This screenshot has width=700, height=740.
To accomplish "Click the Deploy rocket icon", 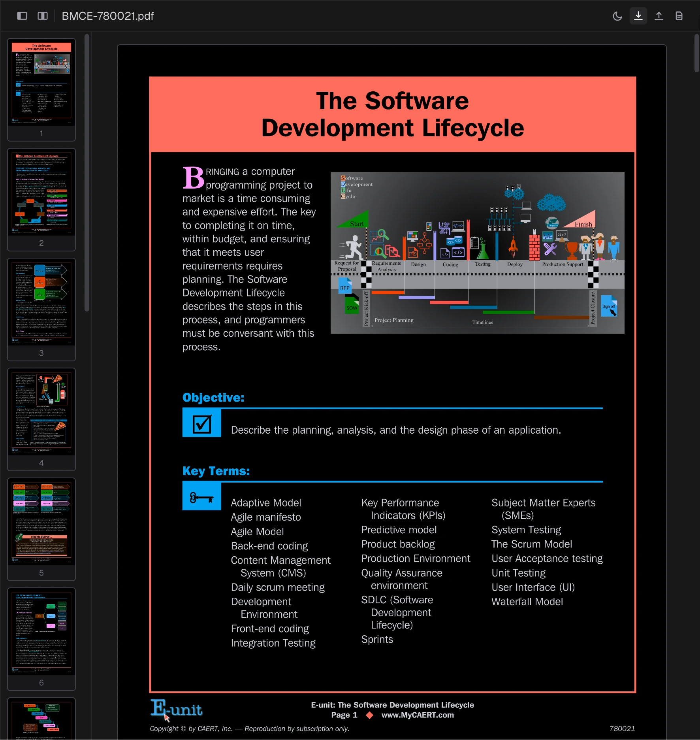I will point(513,247).
